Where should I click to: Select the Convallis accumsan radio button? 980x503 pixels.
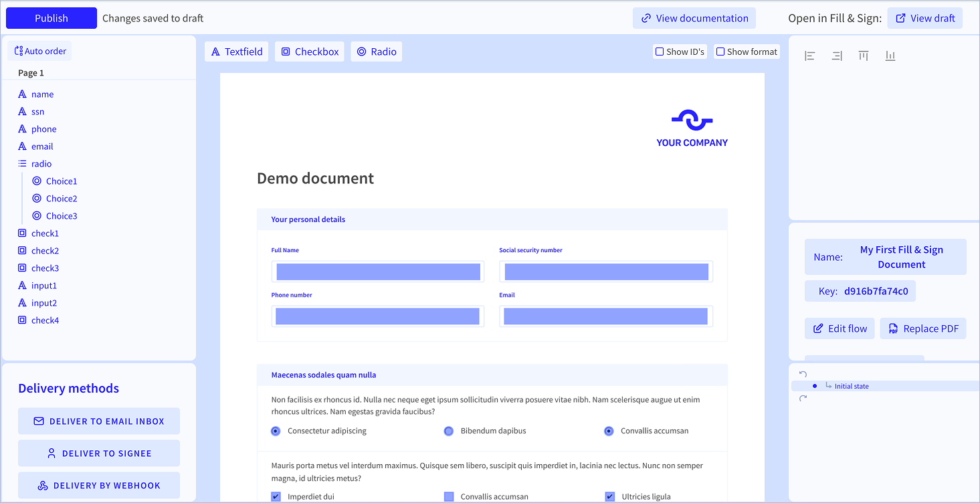[609, 431]
